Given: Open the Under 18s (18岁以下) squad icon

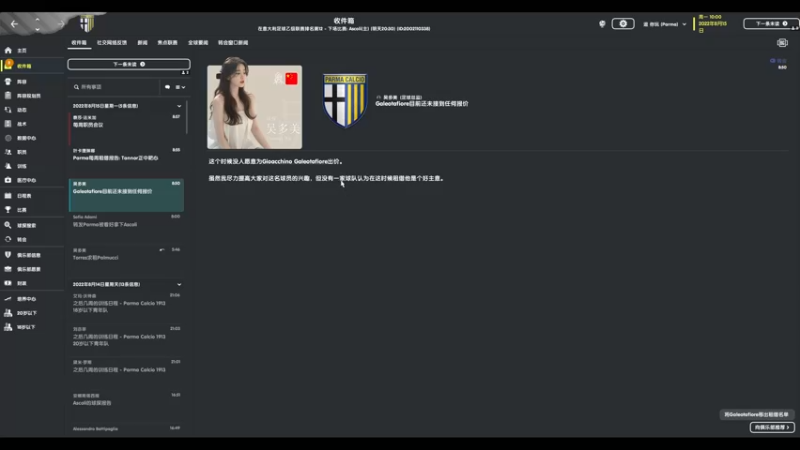Looking at the screenshot, I should pyautogui.click(x=8, y=327).
